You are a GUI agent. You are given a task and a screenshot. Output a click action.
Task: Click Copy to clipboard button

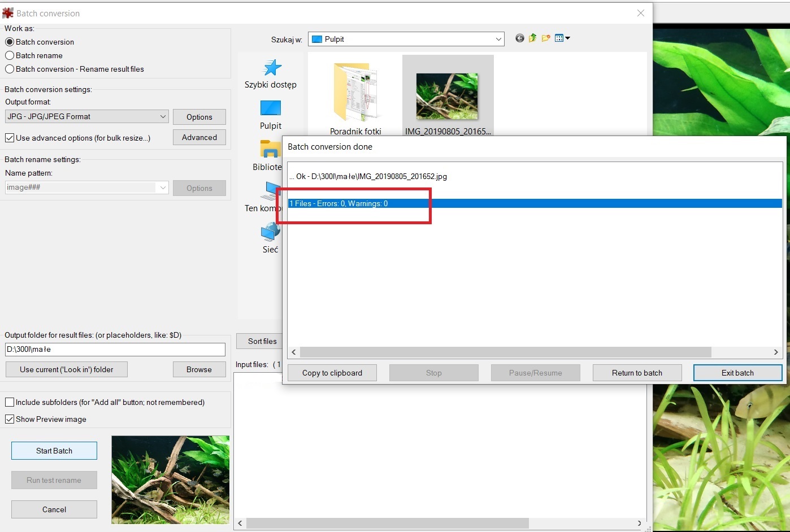click(332, 373)
